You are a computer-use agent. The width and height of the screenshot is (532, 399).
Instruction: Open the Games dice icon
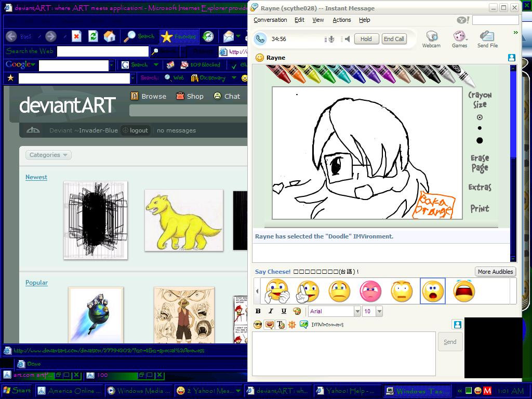click(x=459, y=39)
